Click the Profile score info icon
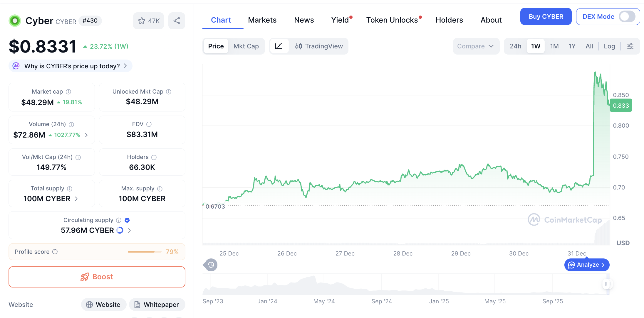644x318 pixels. [55, 252]
